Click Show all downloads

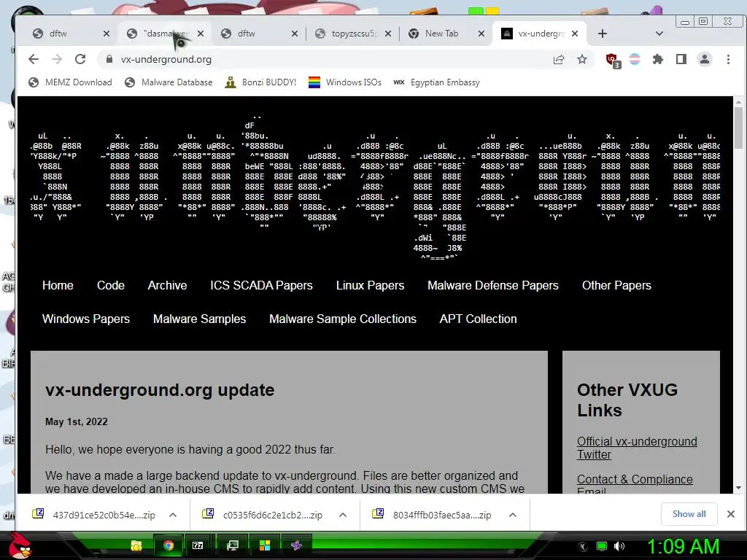(x=689, y=514)
